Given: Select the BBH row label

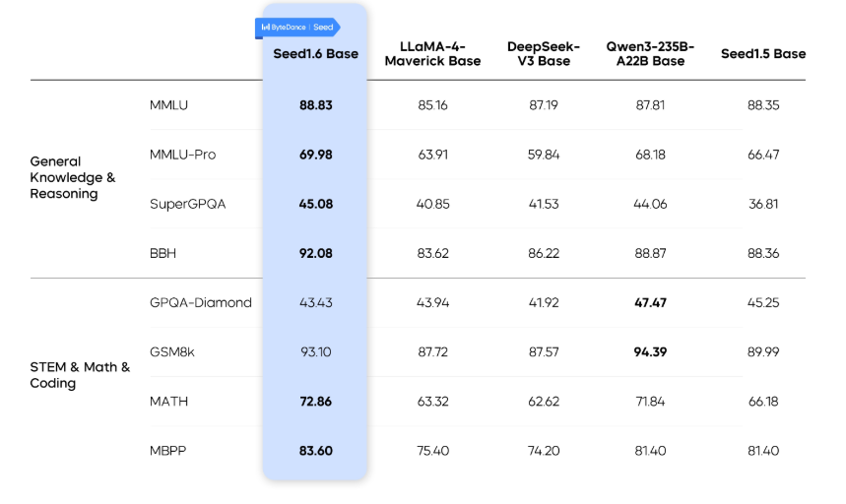Looking at the screenshot, I should click(163, 253).
